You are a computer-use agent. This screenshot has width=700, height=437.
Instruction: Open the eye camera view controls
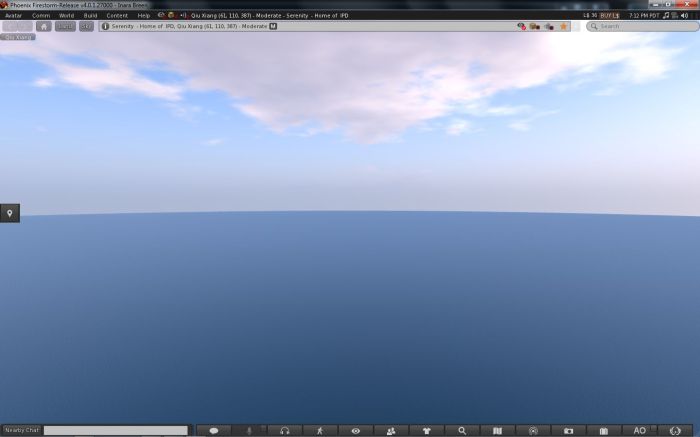(x=355, y=431)
